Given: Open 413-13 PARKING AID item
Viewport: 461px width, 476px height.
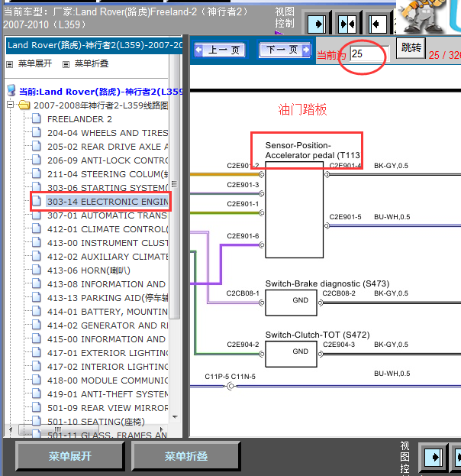Looking at the screenshot, I should click(x=108, y=298).
